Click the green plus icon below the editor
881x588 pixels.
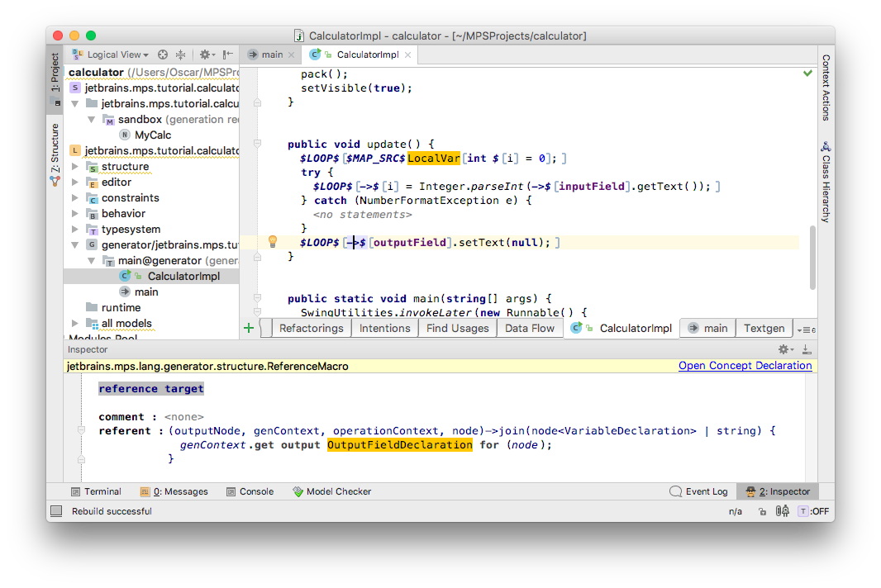point(249,328)
